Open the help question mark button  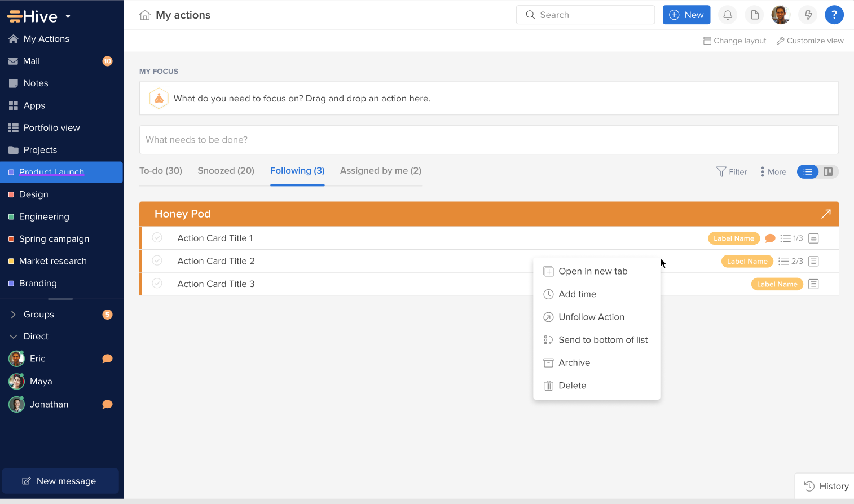click(834, 15)
